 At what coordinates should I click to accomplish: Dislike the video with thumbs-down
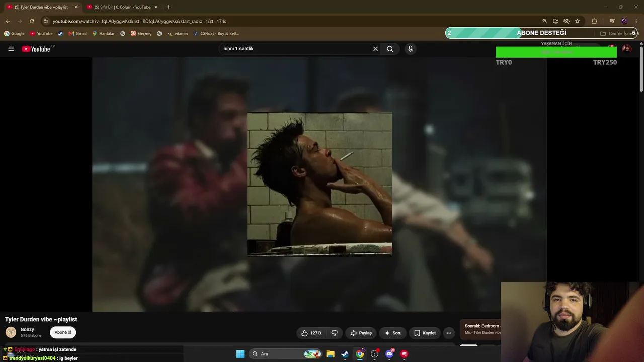[334, 333]
